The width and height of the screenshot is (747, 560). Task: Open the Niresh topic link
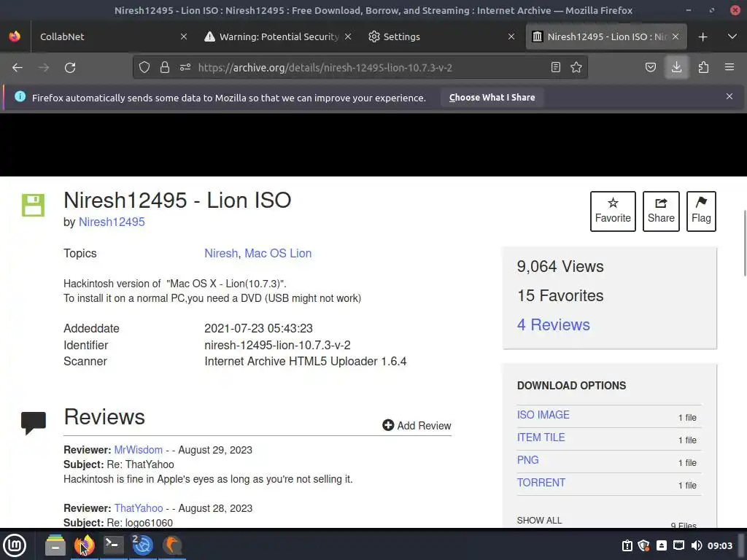221,253
